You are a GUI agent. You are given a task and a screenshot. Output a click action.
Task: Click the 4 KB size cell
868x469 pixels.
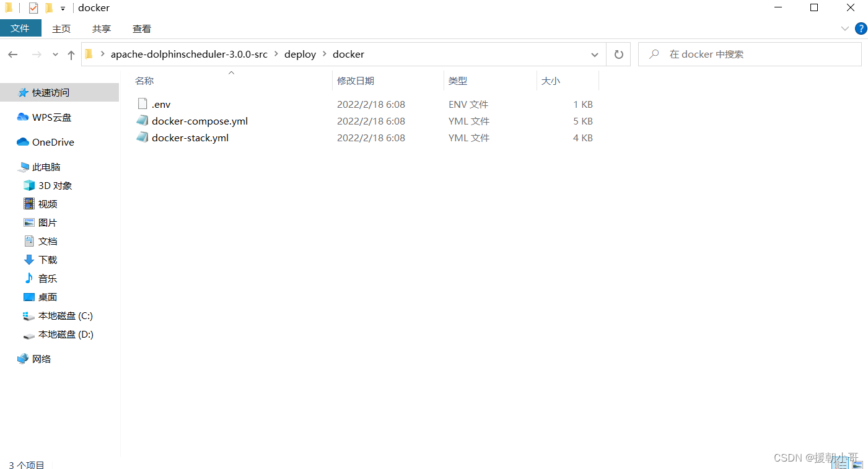[583, 138]
